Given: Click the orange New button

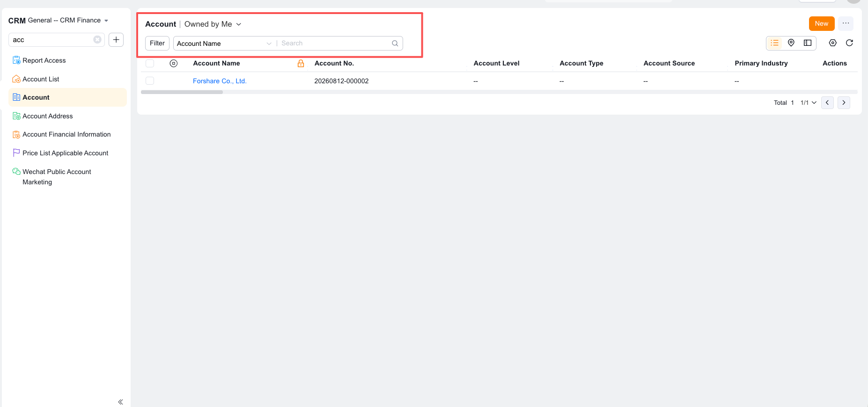Looking at the screenshot, I should pos(822,23).
